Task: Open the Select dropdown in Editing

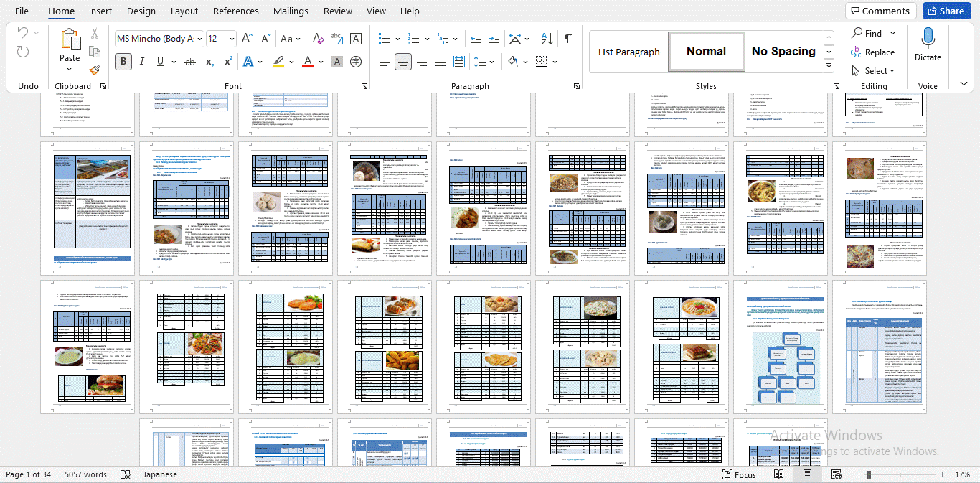Action: (873, 70)
